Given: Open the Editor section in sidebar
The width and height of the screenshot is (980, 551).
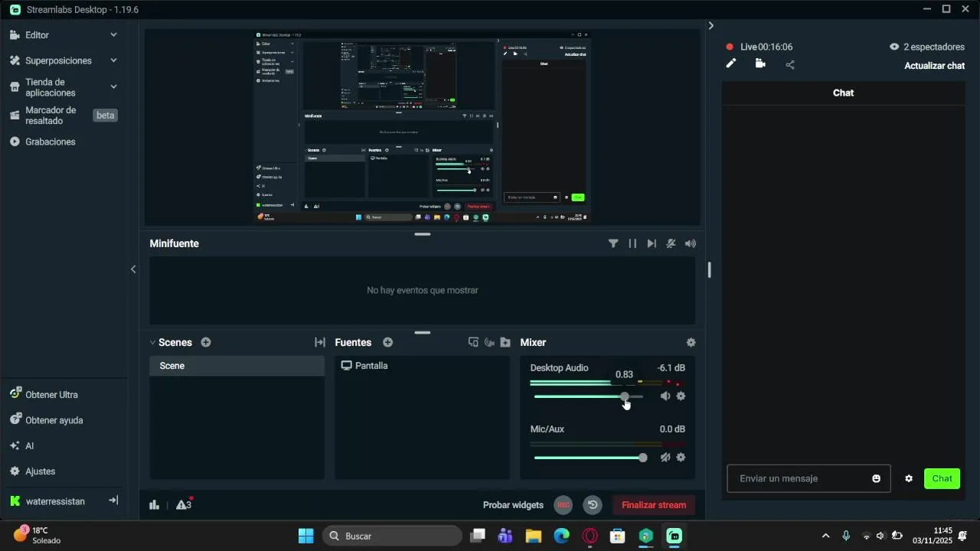Looking at the screenshot, I should click(37, 35).
